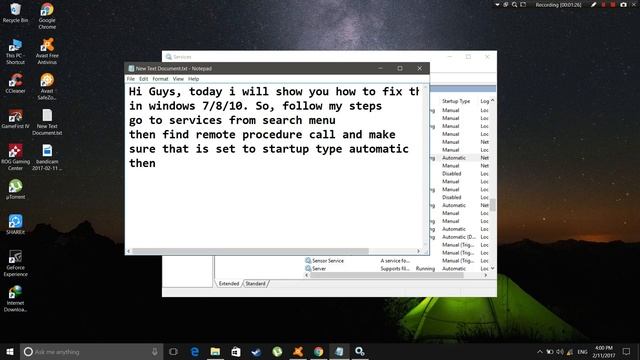The width and height of the screenshot is (640, 360).
Task: Open the Notepad Edit menu
Action: pyautogui.click(x=143, y=79)
